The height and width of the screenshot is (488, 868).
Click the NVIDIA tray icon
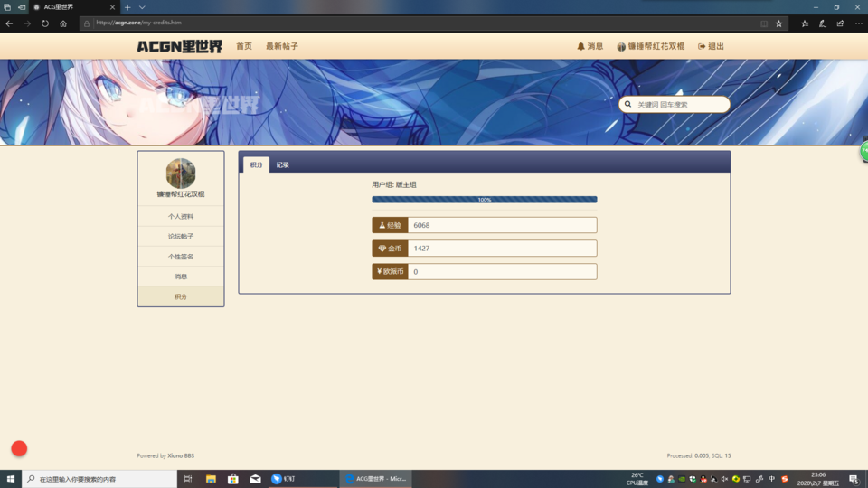[682, 479]
